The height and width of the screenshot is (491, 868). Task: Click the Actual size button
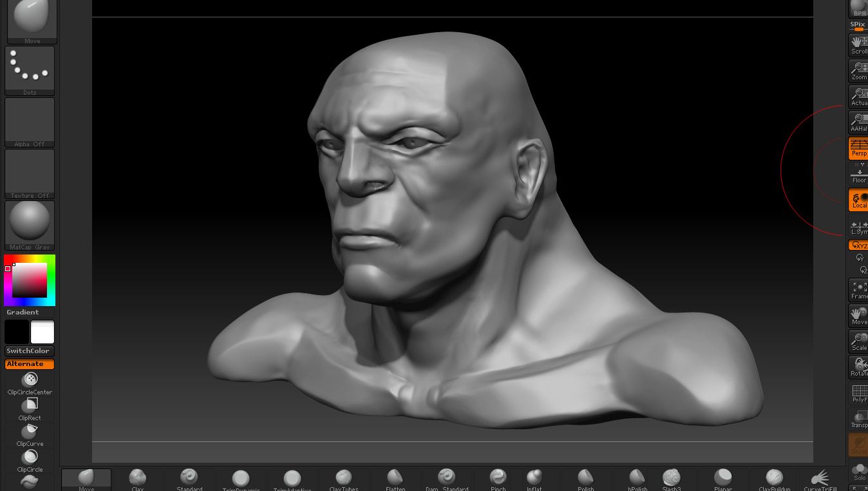(858, 97)
